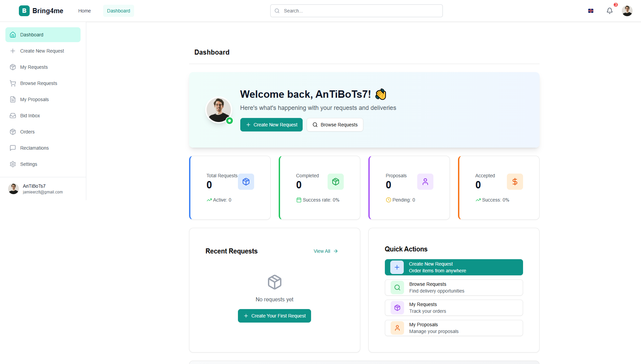Image resolution: width=641 pixels, height=364 pixels.
Task: Focus the Search input field
Action: 357,11
